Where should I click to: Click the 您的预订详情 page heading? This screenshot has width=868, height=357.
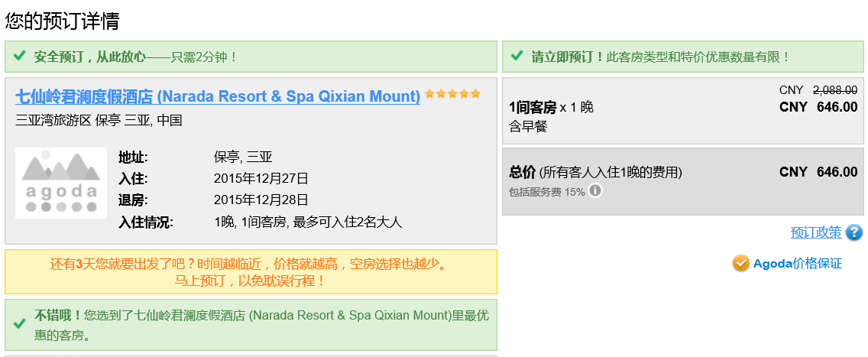pyautogui.click(x=62, y=21)
